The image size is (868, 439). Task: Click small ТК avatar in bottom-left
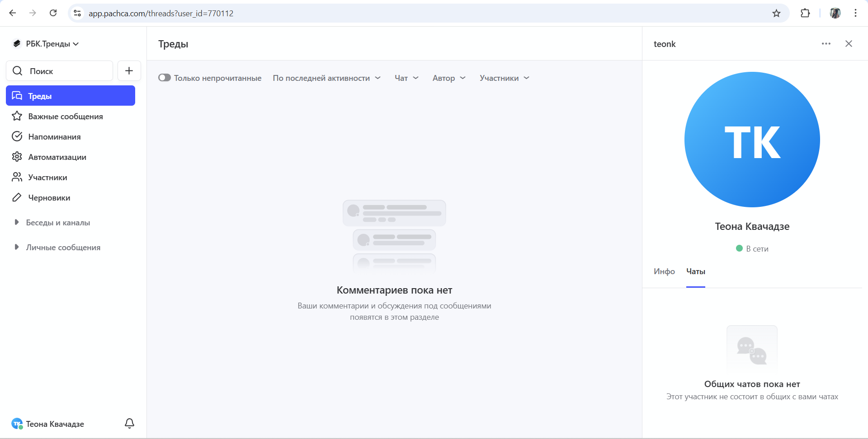(17, 424)
